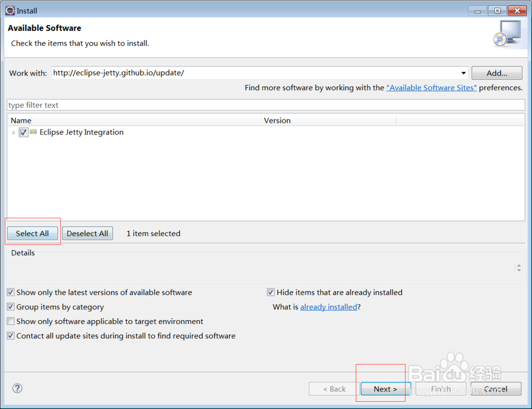
Task: Enable Show only software applicable to target environment
Action: coord(11,321)
